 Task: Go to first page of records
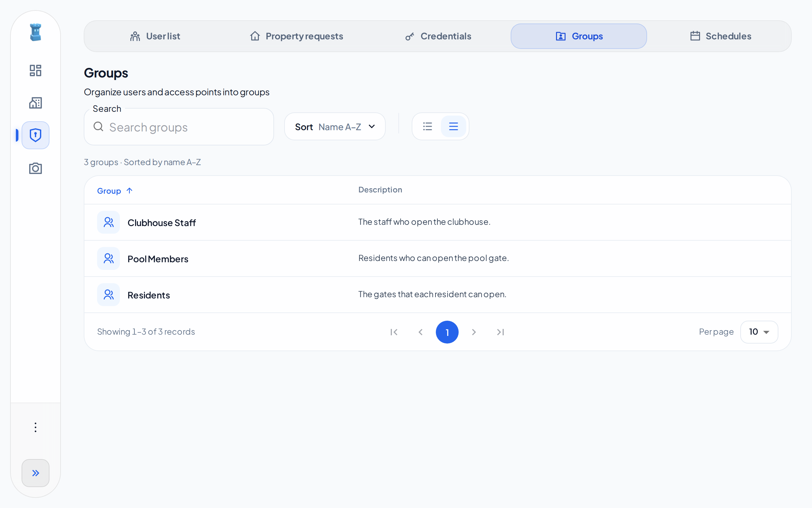394,332
